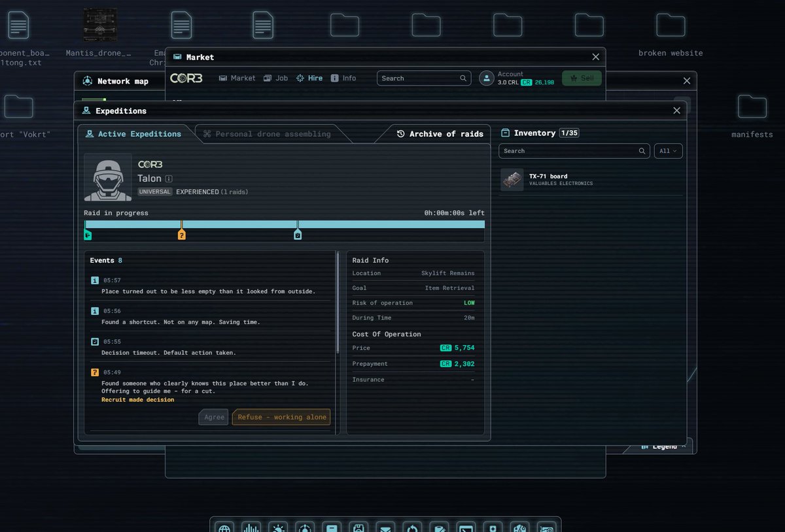Select the Personal drone assembling tab
The width and height of the screenshot is (785, 532).
266,134
